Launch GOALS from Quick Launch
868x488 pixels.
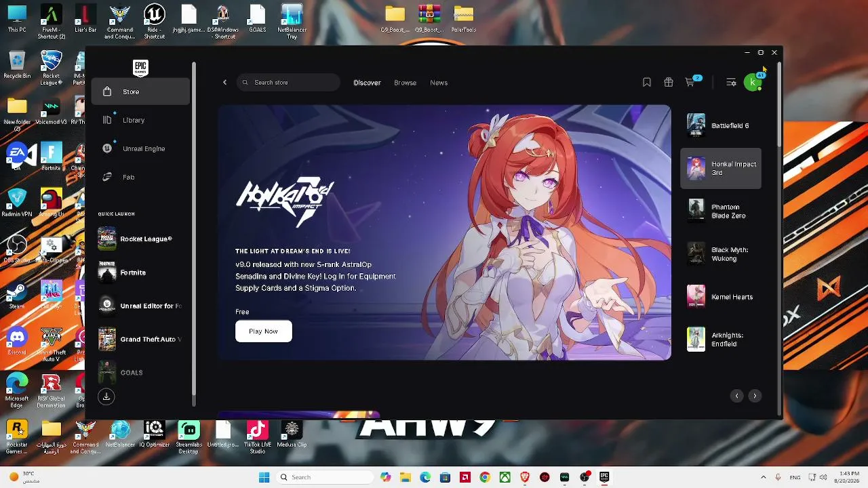[x=140, y=373]
